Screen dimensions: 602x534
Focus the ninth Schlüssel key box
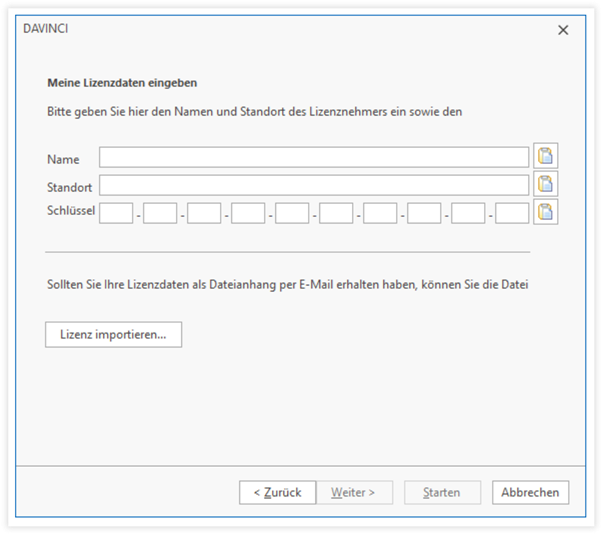[468, 213]
